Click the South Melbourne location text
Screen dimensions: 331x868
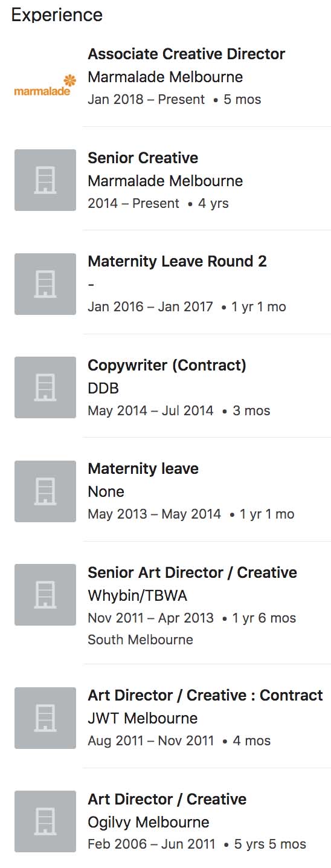(141, 640)
